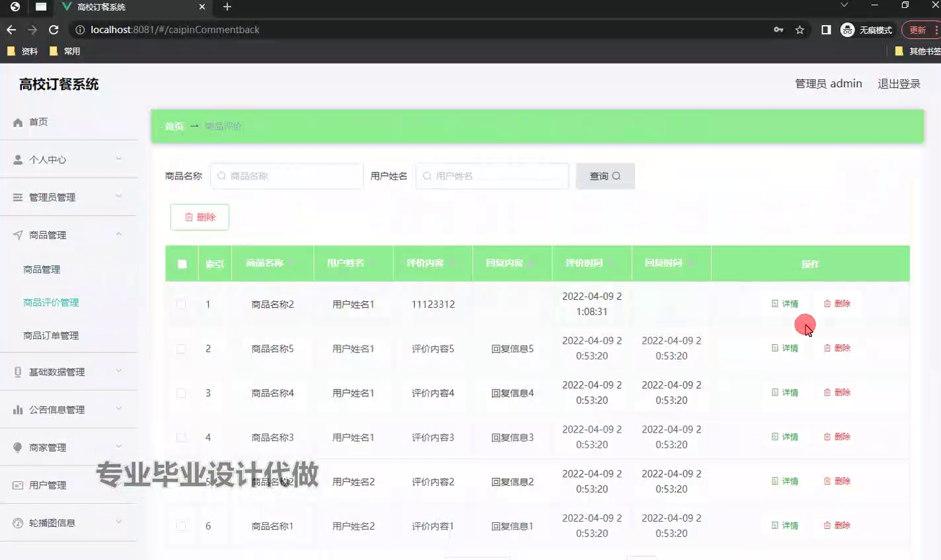Go to 首页 in the sidebar
The height and width of the screenshot is (560, 941).
click(38, 122)
